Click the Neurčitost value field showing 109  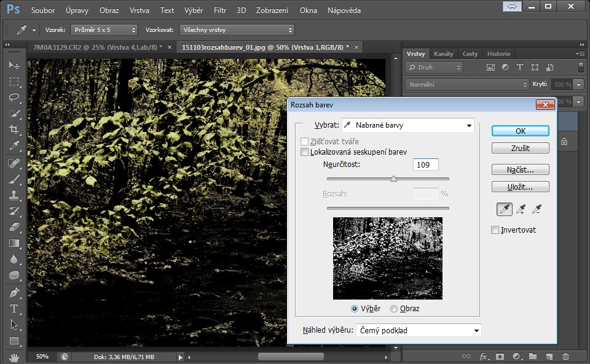pyautogui.click(x=425, y=165)
